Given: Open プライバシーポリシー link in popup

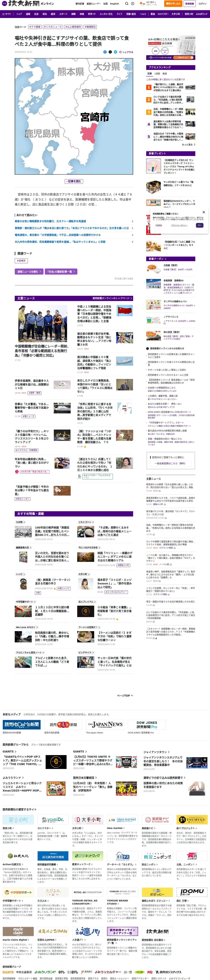Looking at the screenshot, I should pos(179,225).
